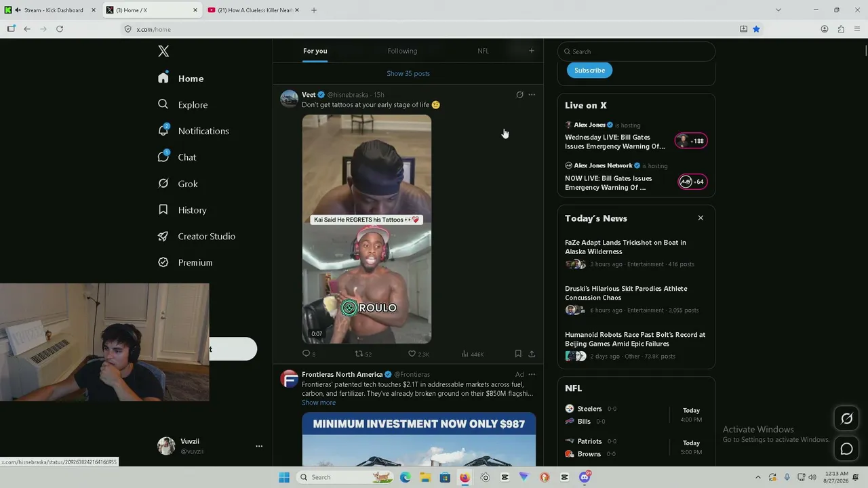Open Discord from the Windows taskbar
The image size is (868, 488).
[x=585, y=477]
